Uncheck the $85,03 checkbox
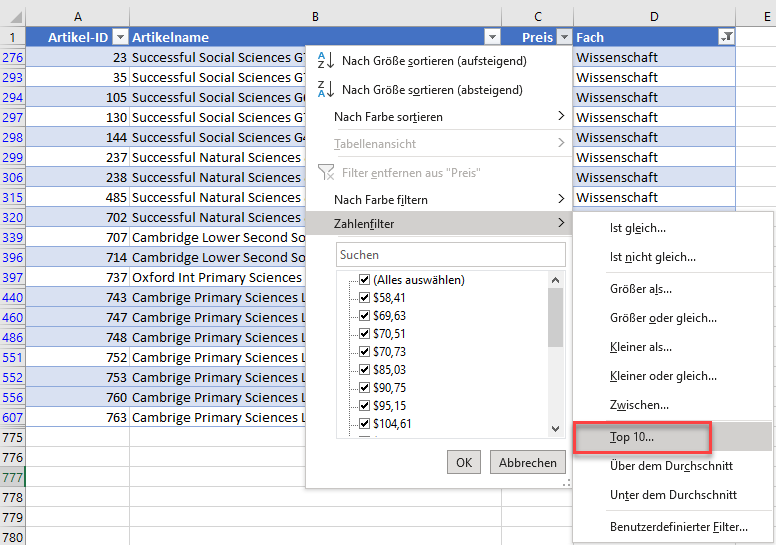The height and width of the screenshot is (545, 776). tap(365, 370)
